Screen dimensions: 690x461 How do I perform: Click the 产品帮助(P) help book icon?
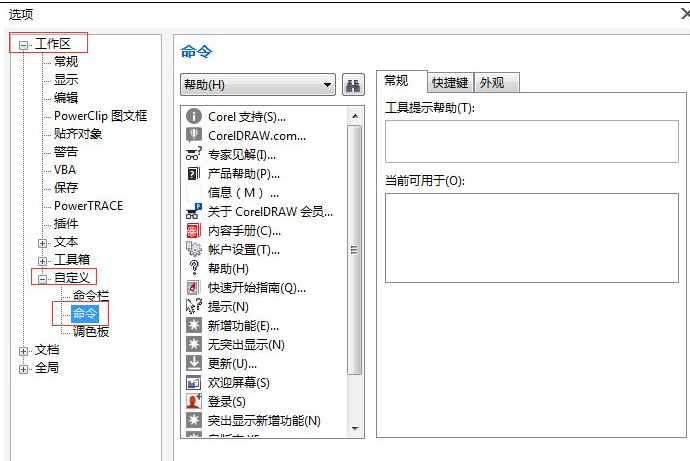(194, 173)
